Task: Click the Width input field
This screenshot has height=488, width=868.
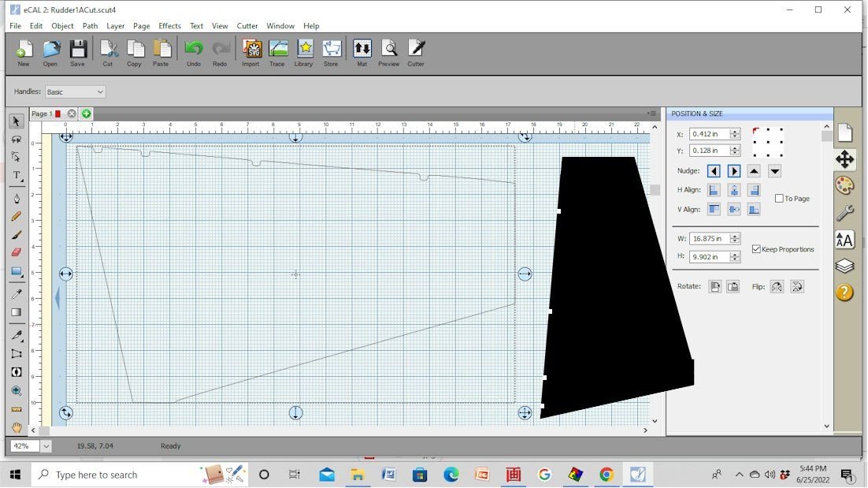Action: [x=710, y=239]
